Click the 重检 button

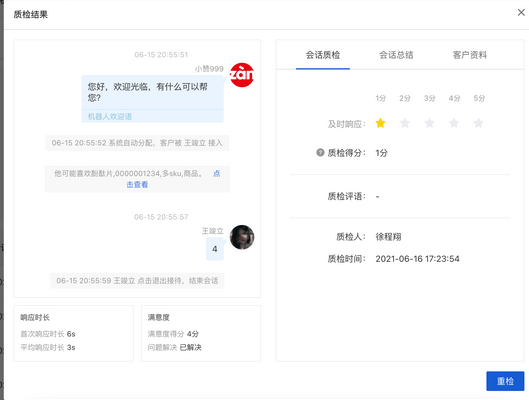(x=505, y=381)
